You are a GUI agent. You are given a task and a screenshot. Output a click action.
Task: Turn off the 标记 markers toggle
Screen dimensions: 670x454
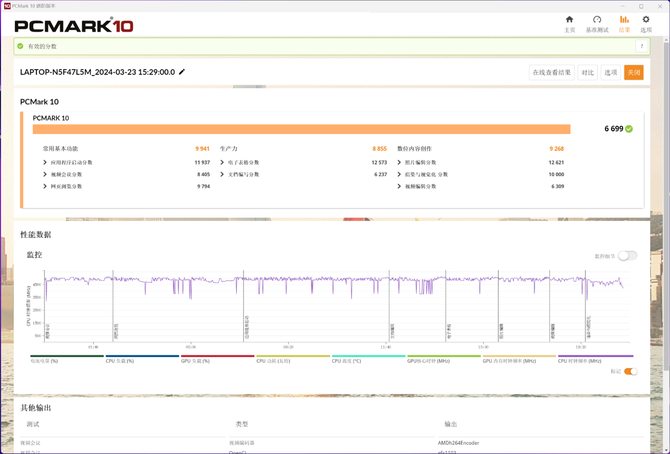point(630,371)
